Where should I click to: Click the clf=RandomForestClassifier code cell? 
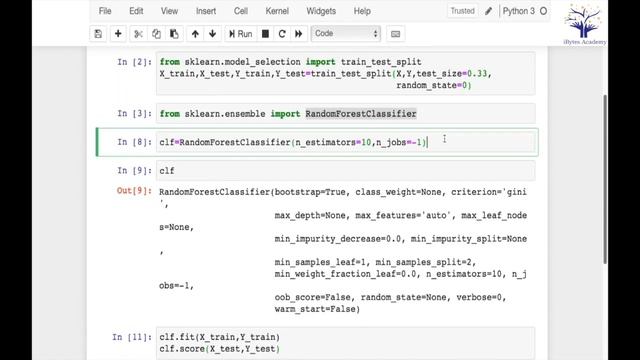(x=345, y=142)
